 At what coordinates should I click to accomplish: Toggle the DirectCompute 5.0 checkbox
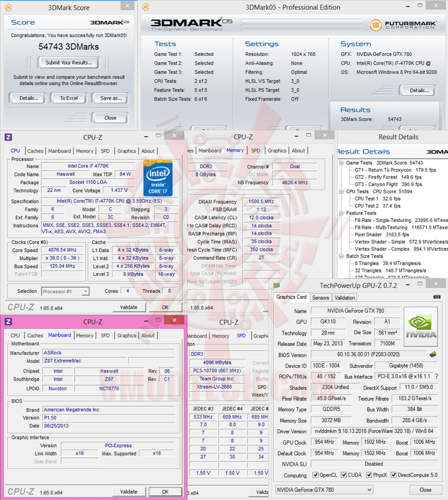[394, 475]
